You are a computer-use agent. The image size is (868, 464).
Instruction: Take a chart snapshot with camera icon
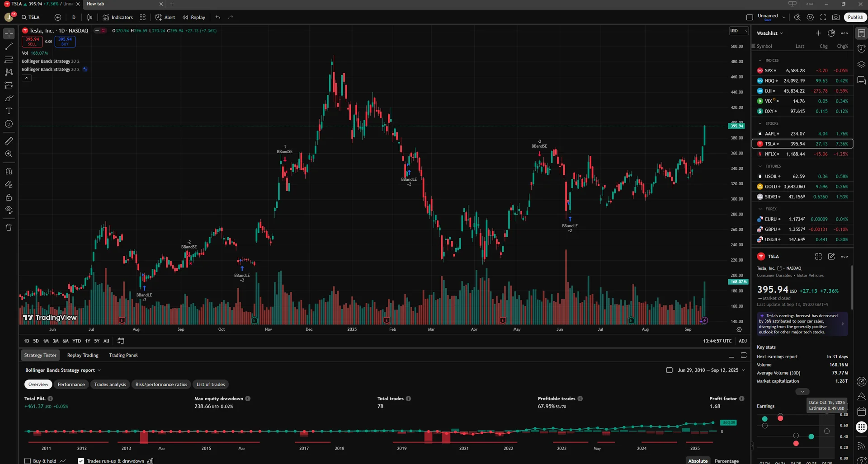[836, 17]
